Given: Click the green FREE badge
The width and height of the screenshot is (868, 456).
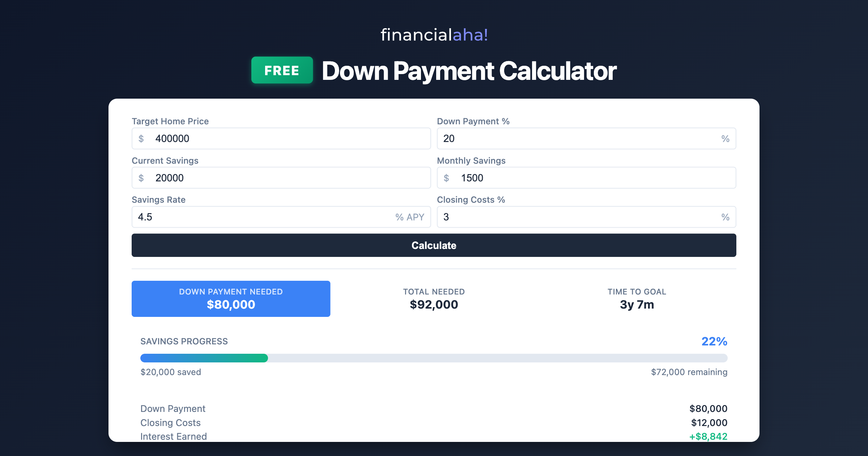Looking at the screenshot, I should [x=282, y=70].
